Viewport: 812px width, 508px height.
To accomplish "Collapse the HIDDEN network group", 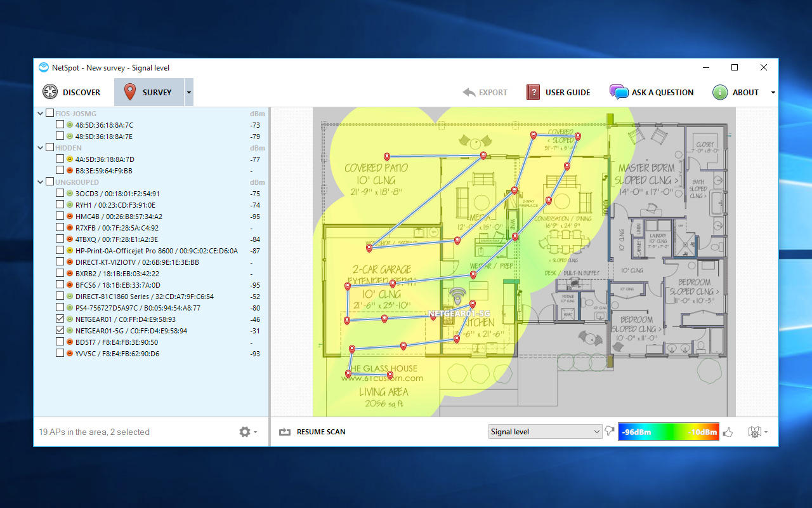I will coord(40,147).
